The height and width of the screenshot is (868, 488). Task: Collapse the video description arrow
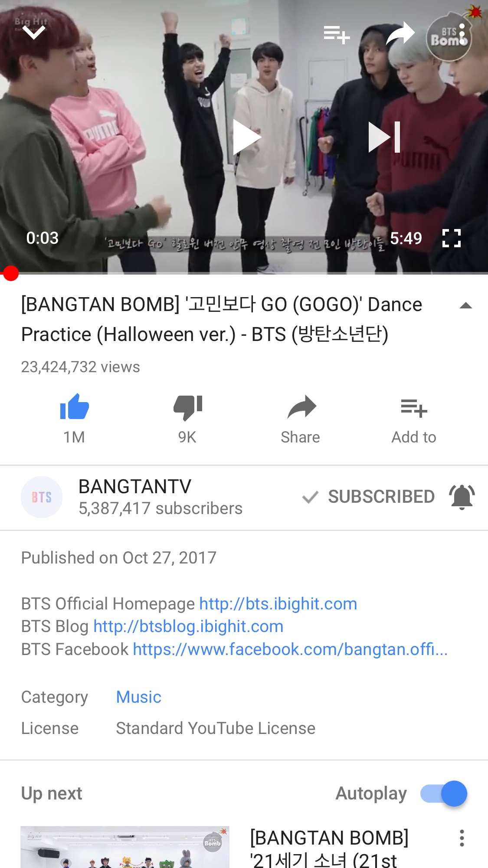[466, 306]
